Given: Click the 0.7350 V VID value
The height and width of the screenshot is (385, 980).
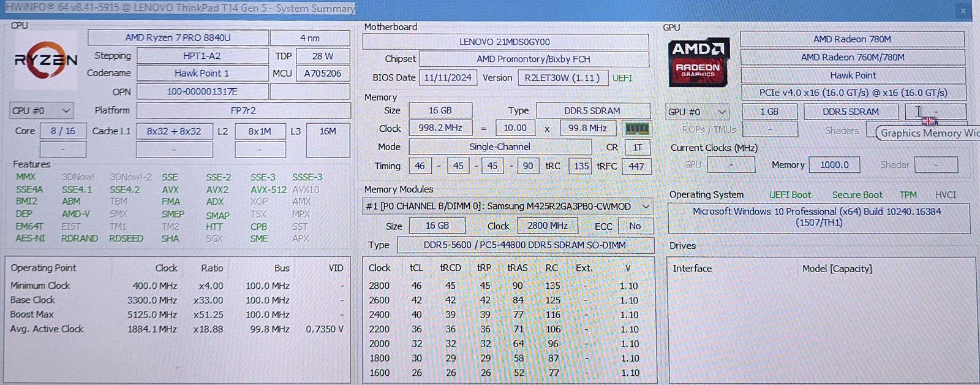Looking at the screenshot, I should point(325,329).
